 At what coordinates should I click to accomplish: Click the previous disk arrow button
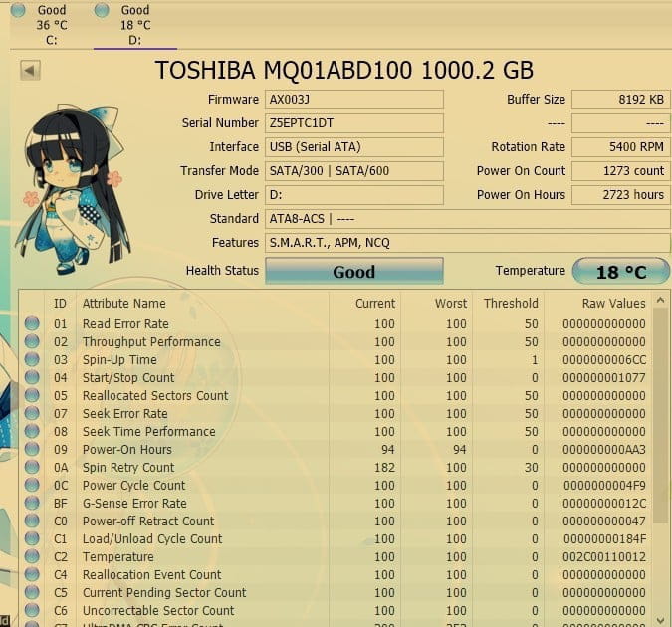30,70
